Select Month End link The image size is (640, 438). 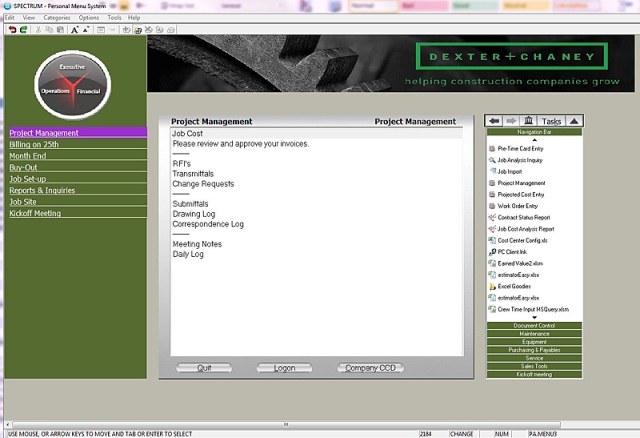point(78,156)
